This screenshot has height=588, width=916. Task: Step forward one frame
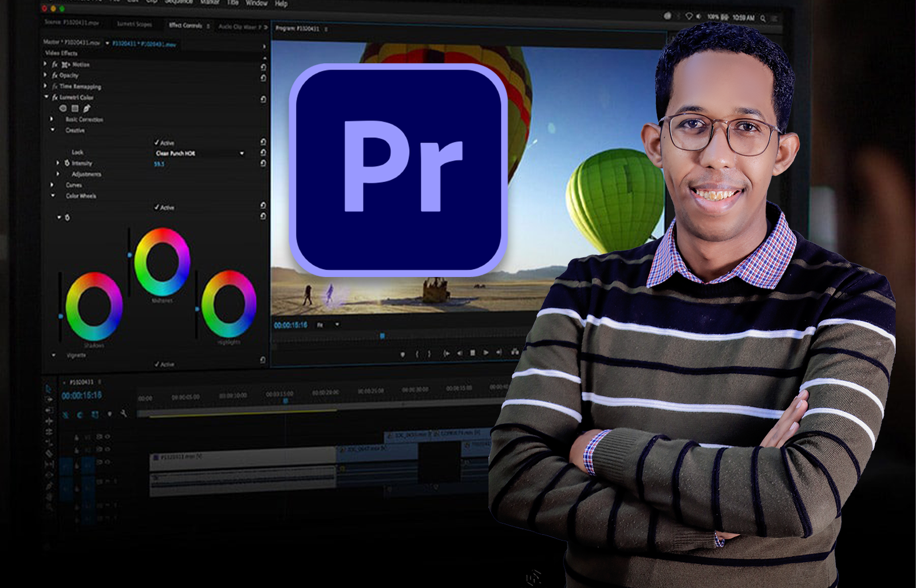[499, 352]
